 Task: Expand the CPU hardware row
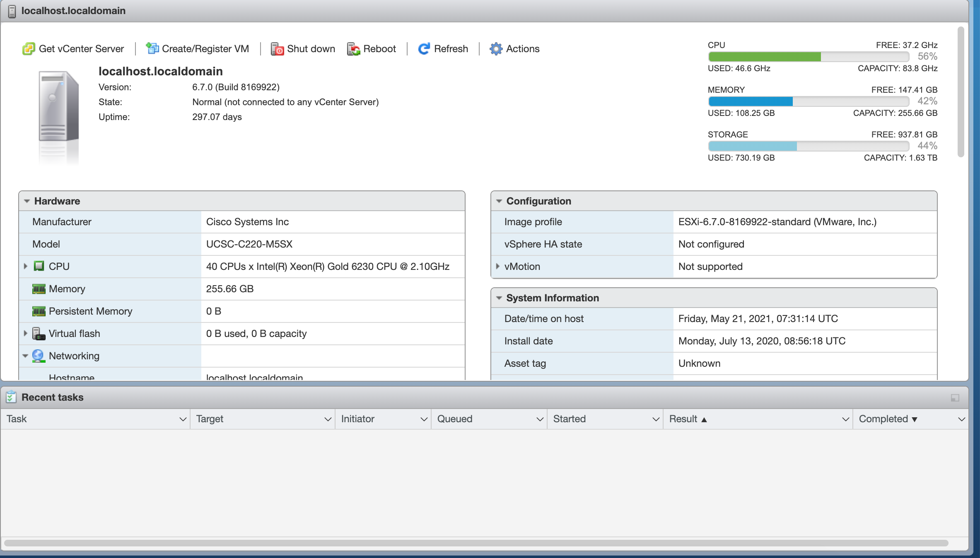[26, 266]
